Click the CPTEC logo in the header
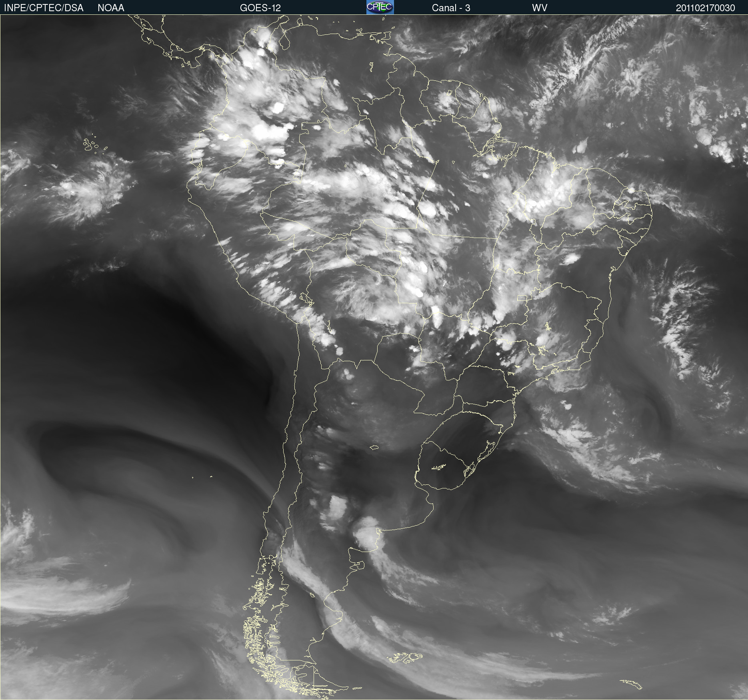Image resolution: width=748 pixels, height=700 pixels. (x=380, y=7)
